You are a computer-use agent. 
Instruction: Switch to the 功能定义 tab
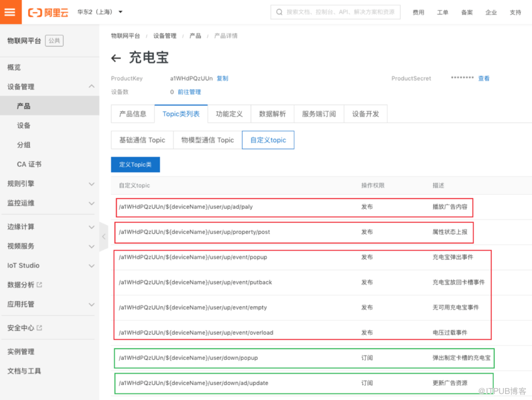(x=229, y=114)
